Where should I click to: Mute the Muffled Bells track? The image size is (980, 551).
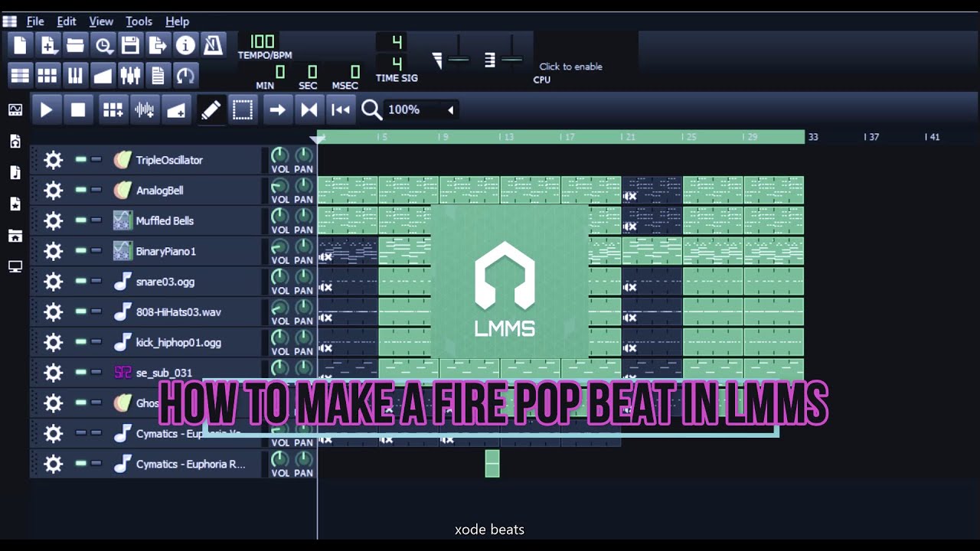tap(80, 220)
